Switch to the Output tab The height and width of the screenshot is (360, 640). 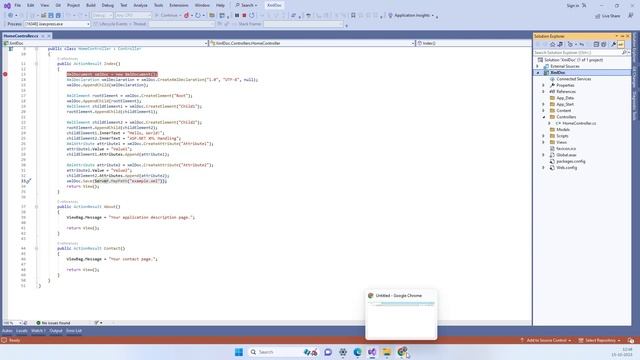pos(56,331)
